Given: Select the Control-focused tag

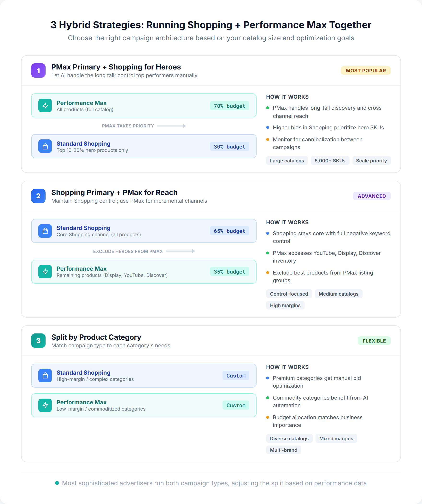Looking at the screenshot, I should tap(289, 293).
